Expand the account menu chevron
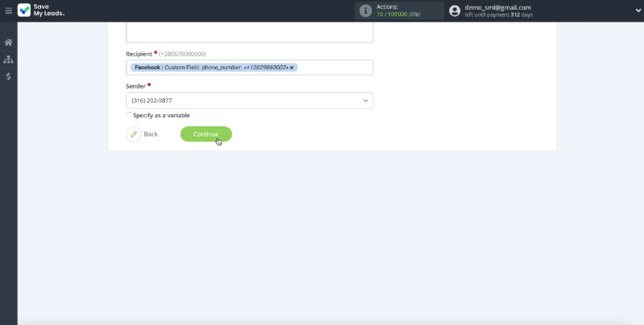The width and height of the screenshot is (644, 325). pyautogui.click(x=638, y=11)
